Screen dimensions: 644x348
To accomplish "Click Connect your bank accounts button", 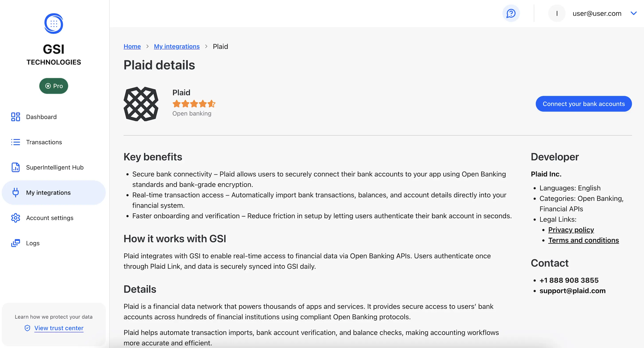I will pos(584,104).
